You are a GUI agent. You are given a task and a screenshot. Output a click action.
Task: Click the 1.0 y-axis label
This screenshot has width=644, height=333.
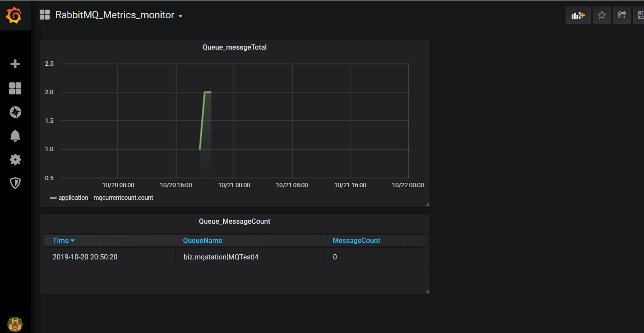point(49,149)
